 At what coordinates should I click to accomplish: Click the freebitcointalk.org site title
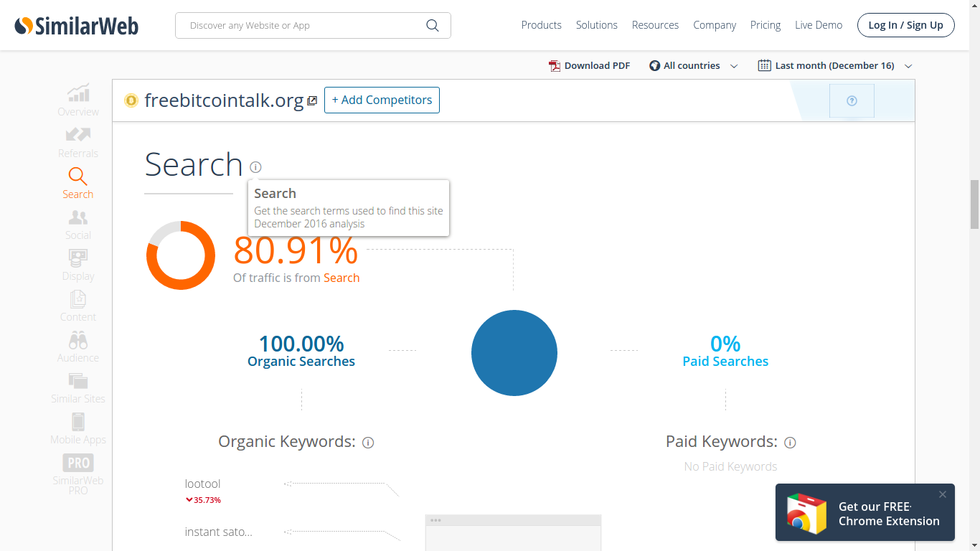[x=224, y=100]
